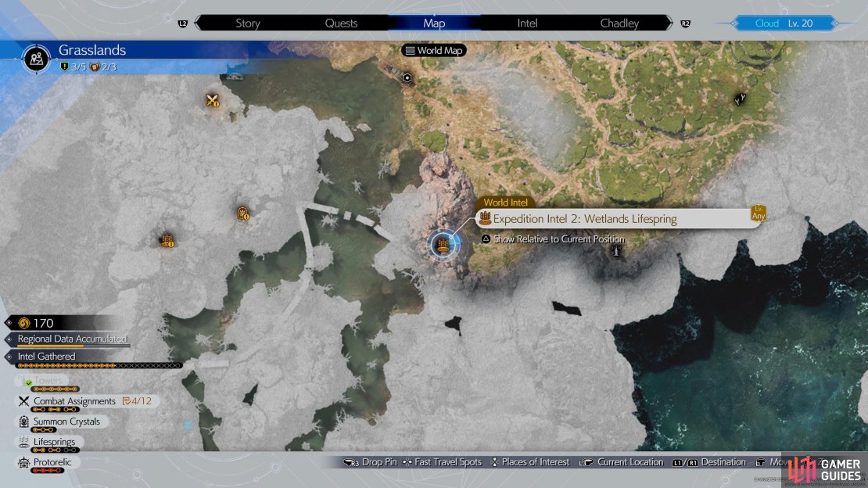Click the 3/5 shield counter under Grasslands
Viewport: 868px width, 488px height.
point(79,67)
